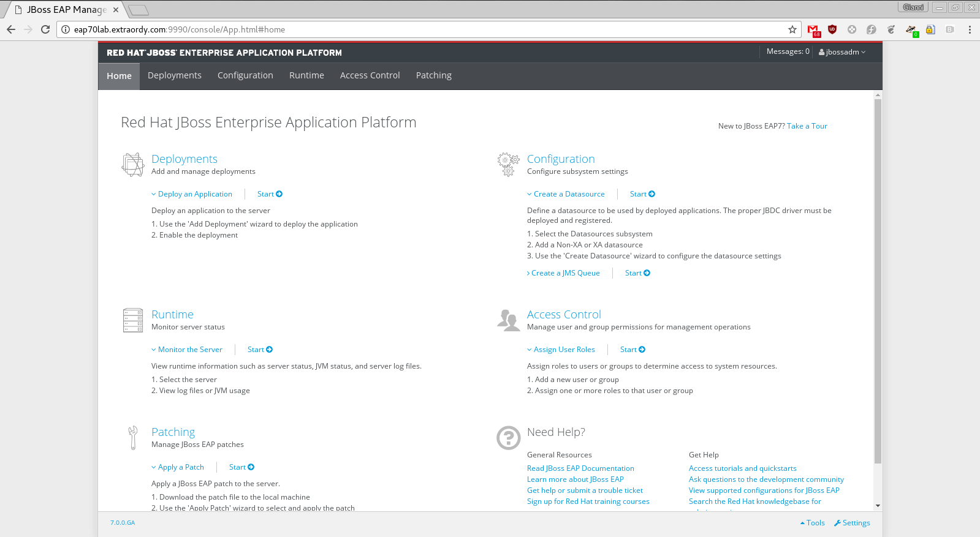Click the padlock document extension icon
The height and width of the screenshot is (537, 980).
pos(930,29)
